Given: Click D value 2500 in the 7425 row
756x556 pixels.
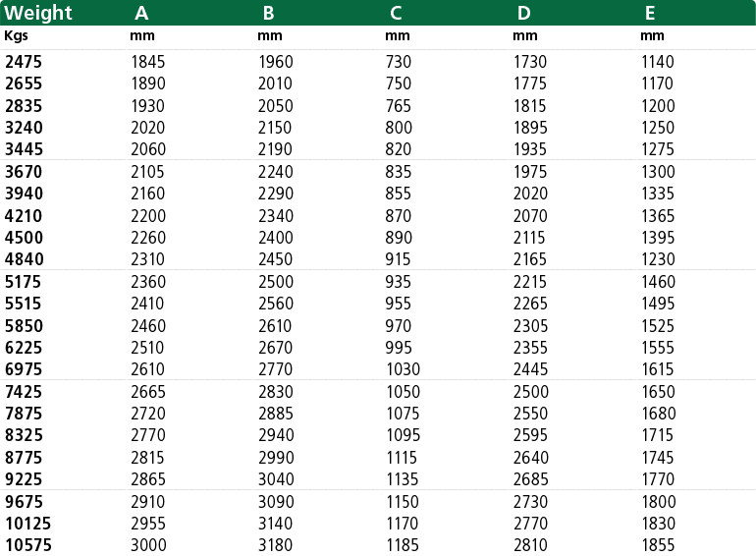Looking at the screenshot, I should (531, 392).
